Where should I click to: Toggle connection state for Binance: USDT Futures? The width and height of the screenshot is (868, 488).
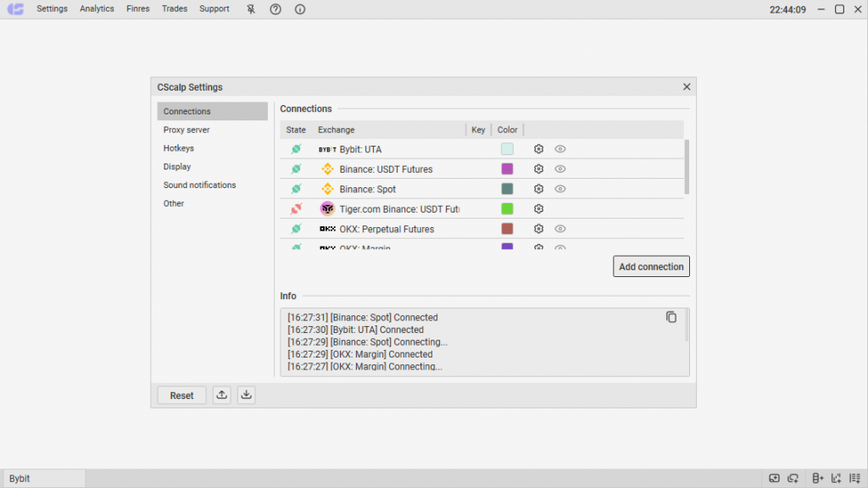coord(296,169)
